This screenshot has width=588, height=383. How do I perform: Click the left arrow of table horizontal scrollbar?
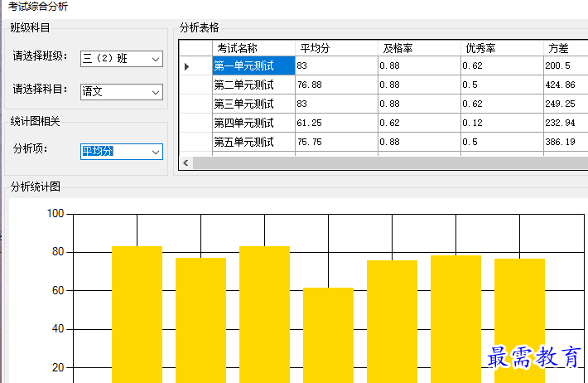pos(186,163)
